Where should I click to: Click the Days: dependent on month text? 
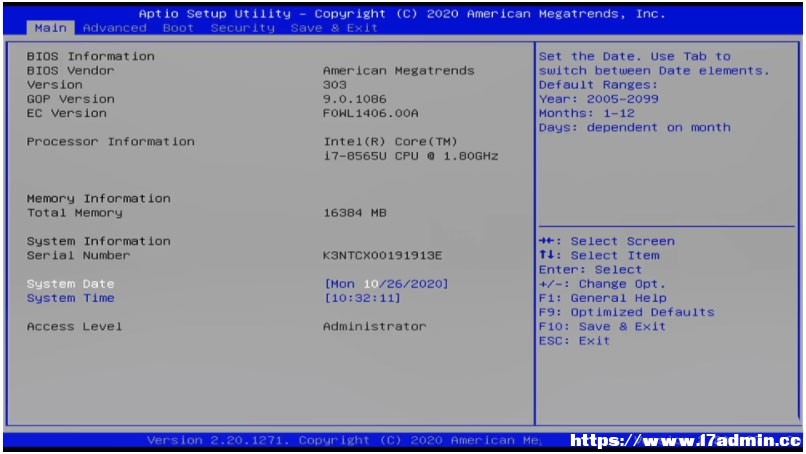[x=634, y=127]
